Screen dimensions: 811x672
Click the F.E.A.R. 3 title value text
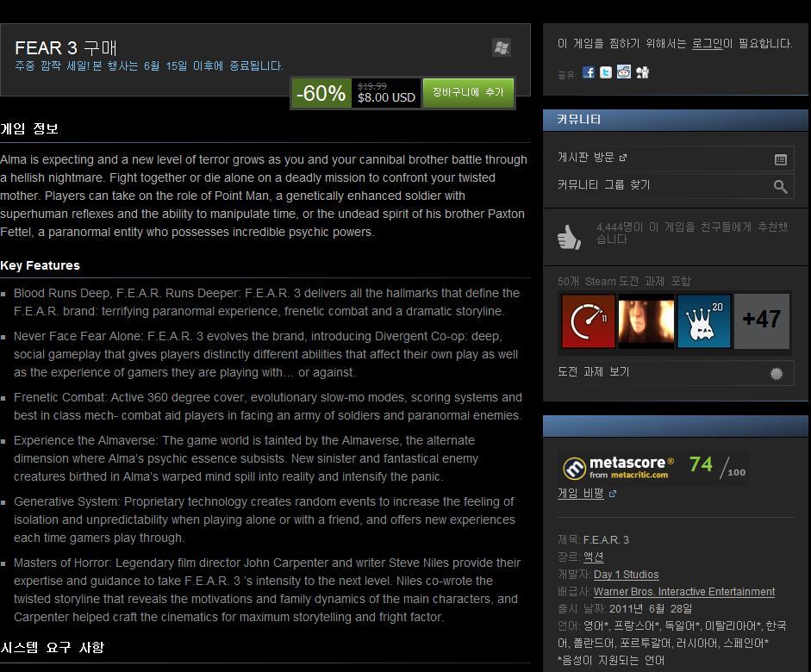[x=606, y=540]
